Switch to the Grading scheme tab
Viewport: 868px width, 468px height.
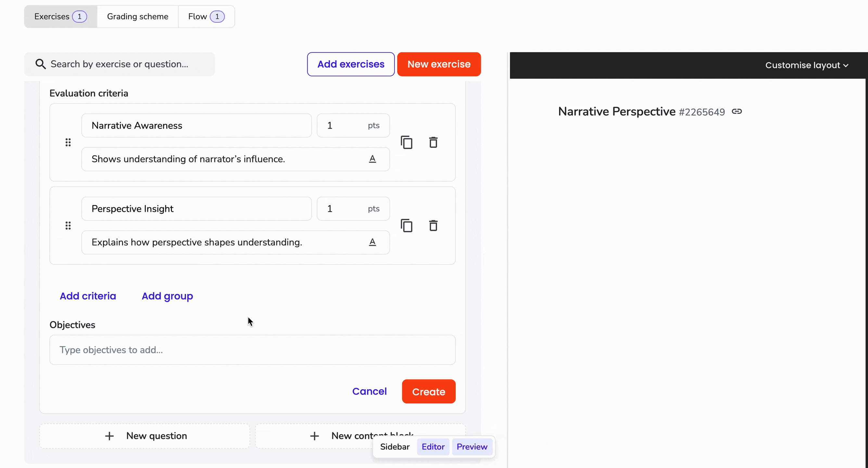click(137, 17)
